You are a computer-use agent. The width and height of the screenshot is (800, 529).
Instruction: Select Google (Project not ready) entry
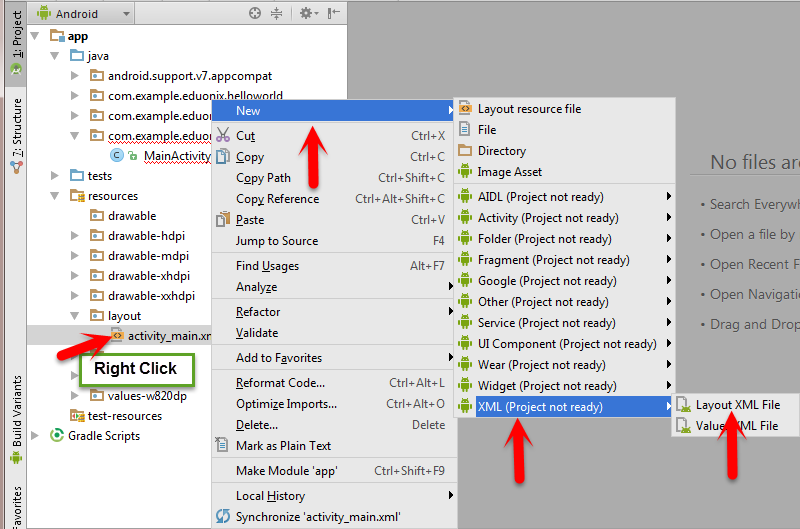565,281
